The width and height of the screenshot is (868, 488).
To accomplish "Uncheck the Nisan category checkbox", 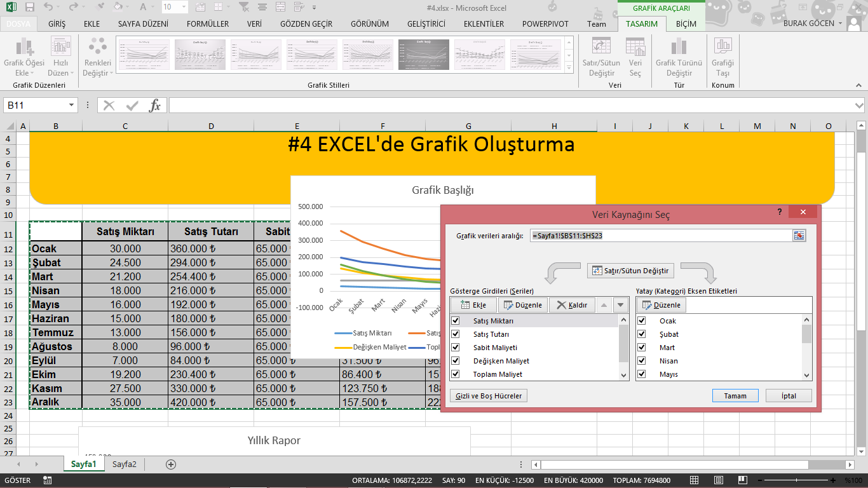I will 642,361.
